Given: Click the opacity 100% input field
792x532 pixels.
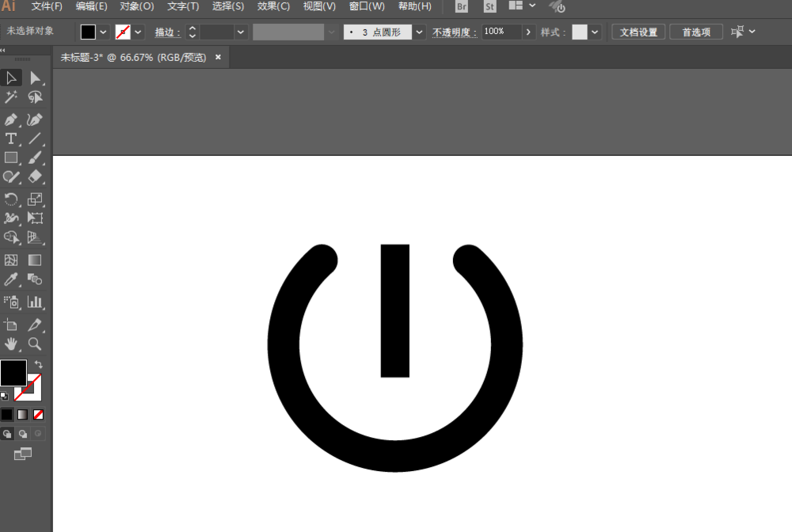Looking at the screenshot, I should 501,32.
